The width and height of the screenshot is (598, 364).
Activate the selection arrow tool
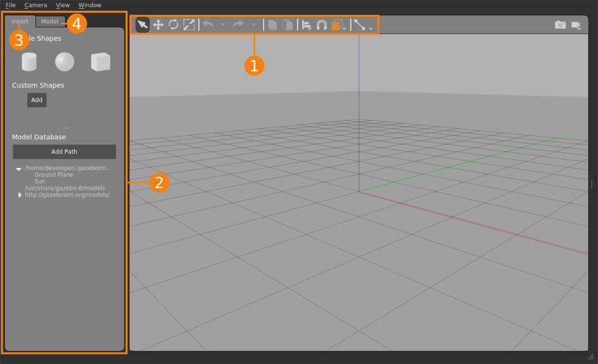pos(142,25)
